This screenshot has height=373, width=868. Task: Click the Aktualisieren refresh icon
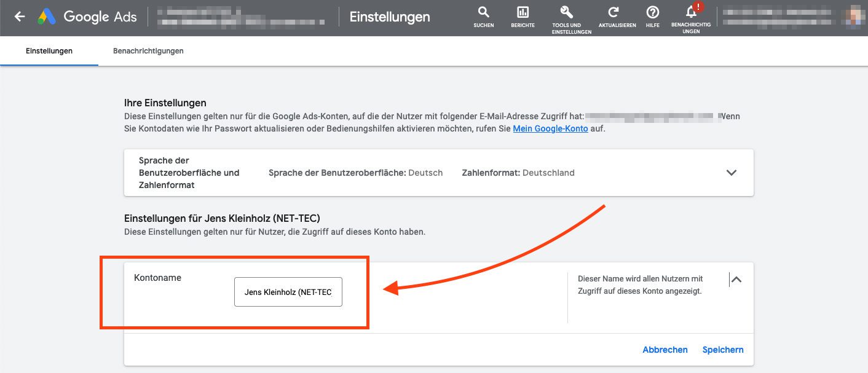pos(613,17)
